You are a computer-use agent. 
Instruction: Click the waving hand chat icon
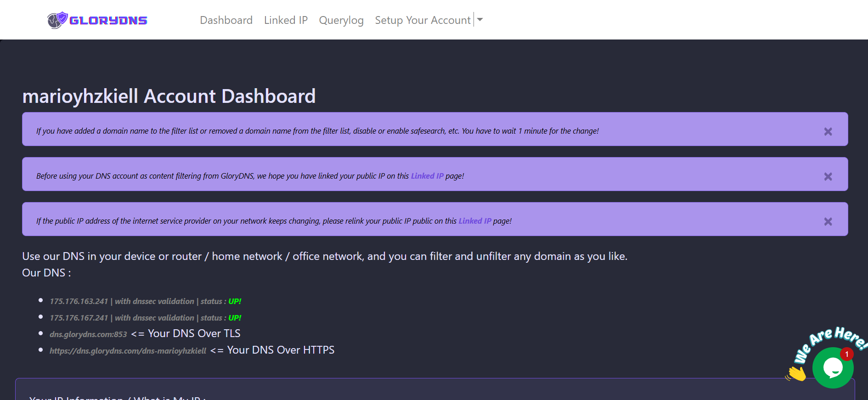(x=797, y=373)
